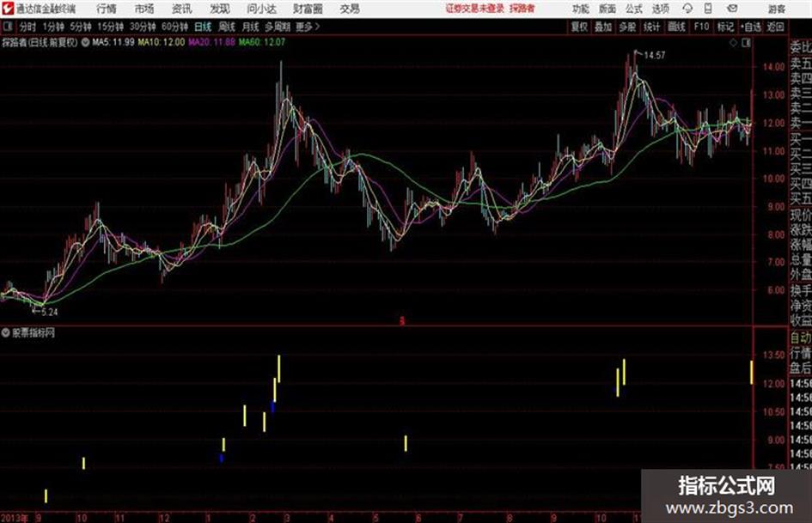Expand the main chart indicator dropdown arrow
The width and height of the screenshot is (812, 523).
[85, 42]
